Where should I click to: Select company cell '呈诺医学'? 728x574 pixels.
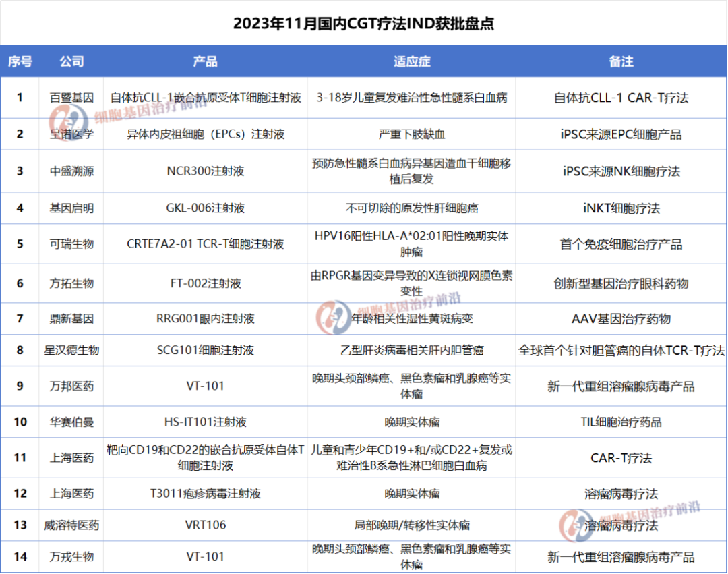[x=71, y=134]
